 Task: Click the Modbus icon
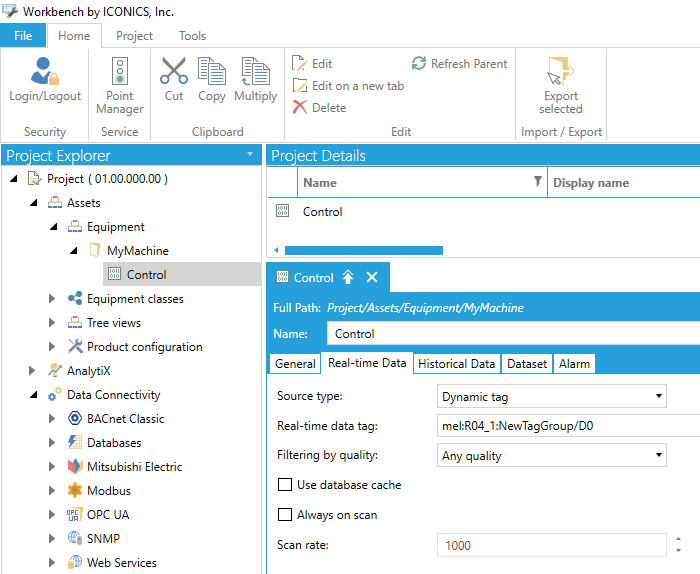75,491
